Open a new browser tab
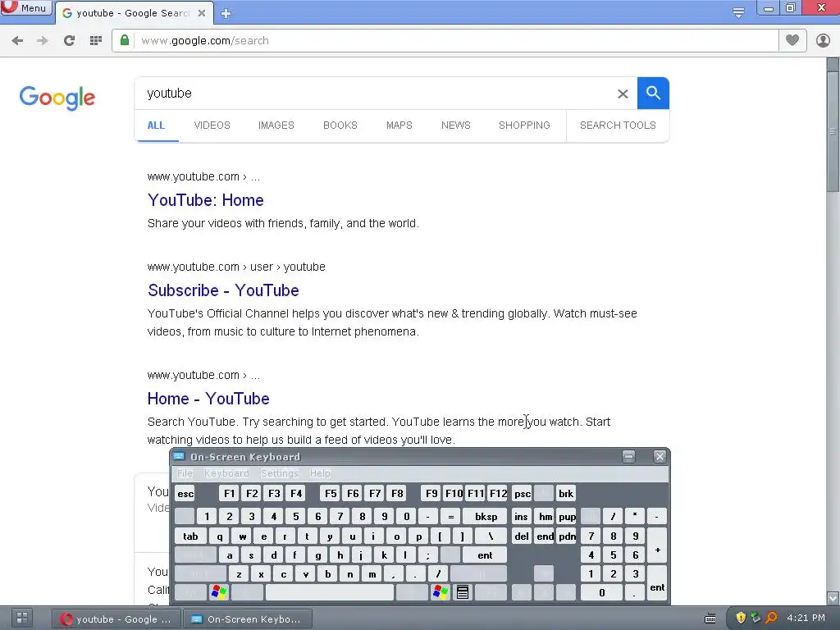This screenshot has height=630, width=840. click(226, 13)
